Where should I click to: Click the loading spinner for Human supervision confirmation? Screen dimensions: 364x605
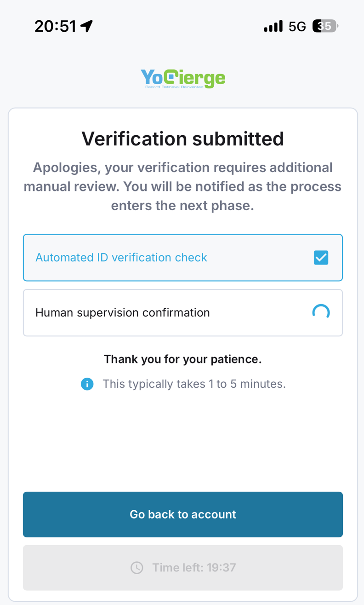321,312
